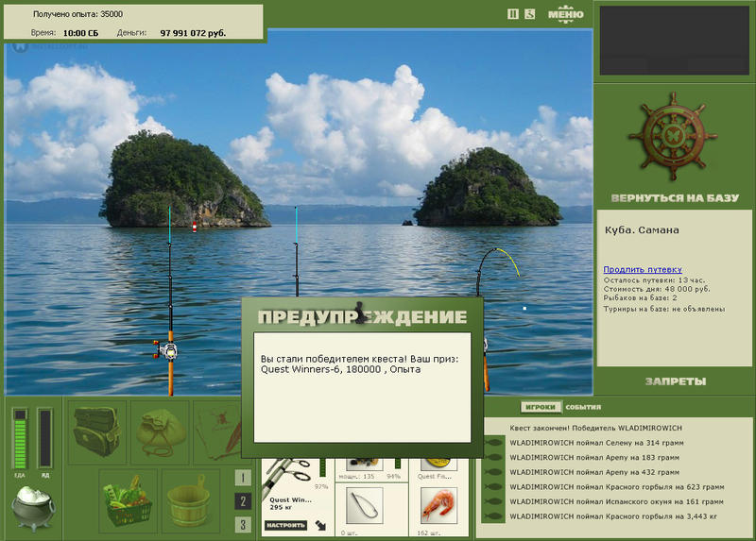Click the НАСТРОИТЬ tackle button
This screenshot has width=756, height=541.
pyautogui.click(x=285, y=525)
